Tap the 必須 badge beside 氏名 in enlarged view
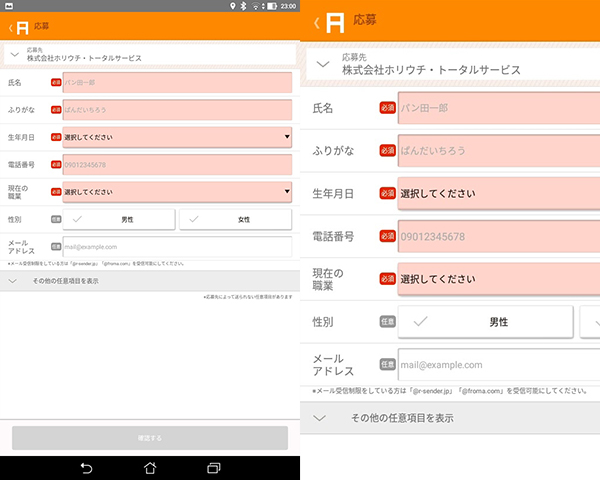This screenshot has width=600, height=480. (387, 108)
